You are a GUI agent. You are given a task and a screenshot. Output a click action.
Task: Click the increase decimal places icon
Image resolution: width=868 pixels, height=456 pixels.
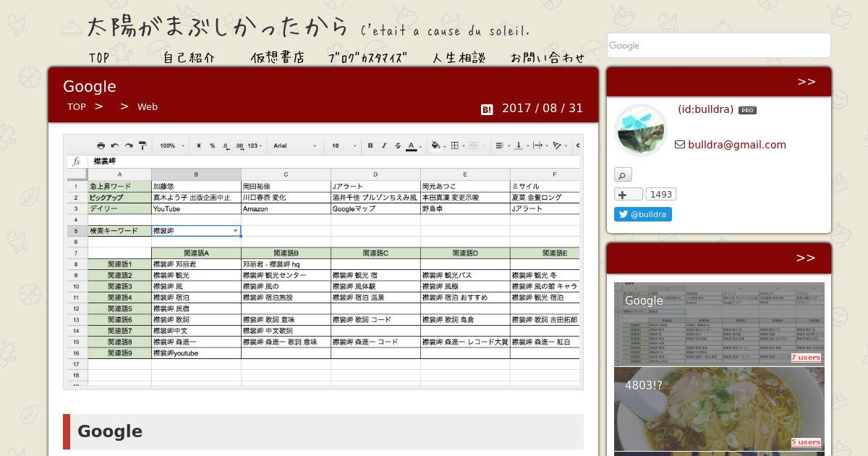pyautogui.click(x=239, y=145)
